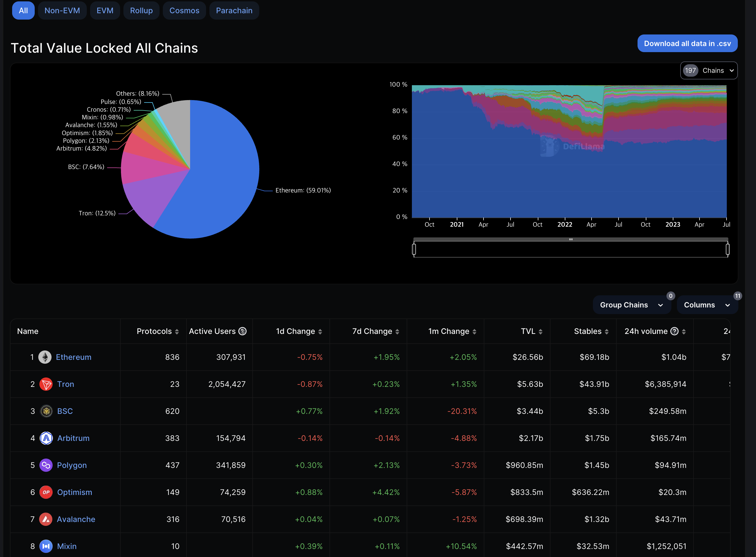
Task: Click the Arbitrum chain logo icon
Action: [46, 438]
